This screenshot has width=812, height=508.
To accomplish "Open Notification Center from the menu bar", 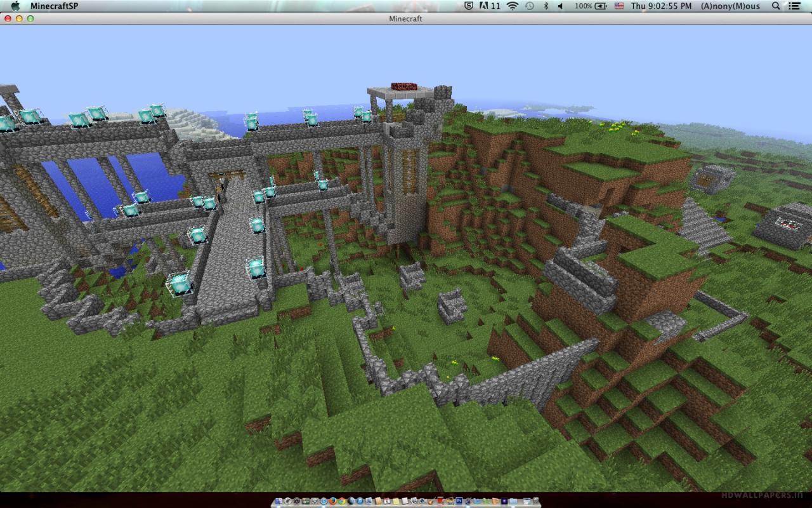I will (795, 6).
